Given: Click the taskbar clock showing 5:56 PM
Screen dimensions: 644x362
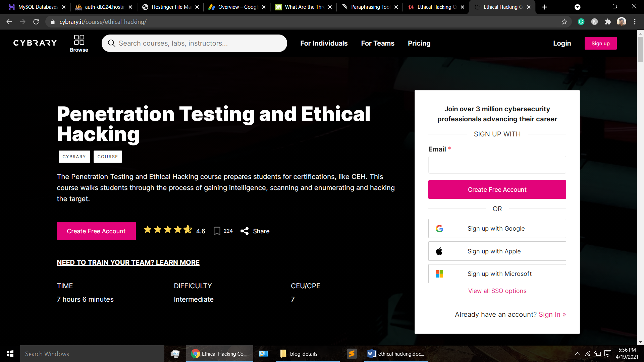Looking at the screenshot, I should click(627, 354).
